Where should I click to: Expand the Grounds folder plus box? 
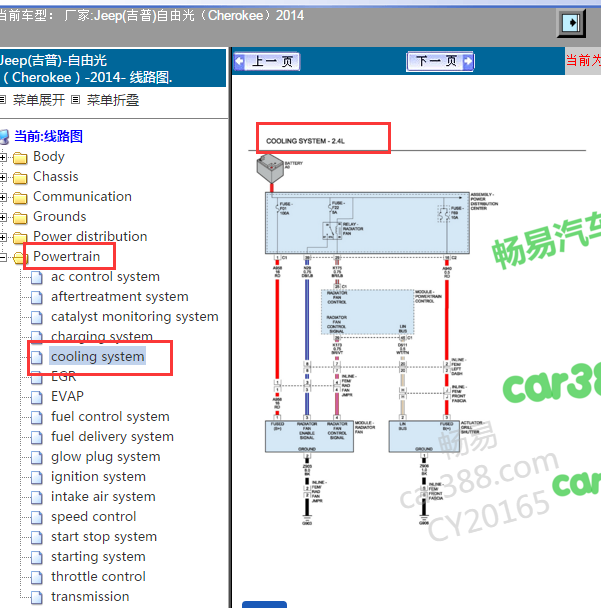click(2, 218)
